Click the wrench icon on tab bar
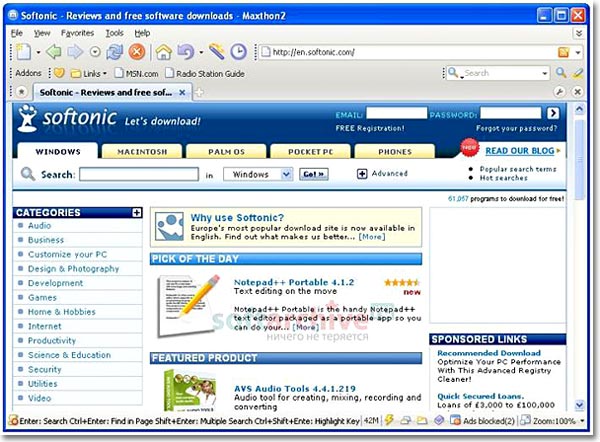600x442 pixels. click(560, 92)
